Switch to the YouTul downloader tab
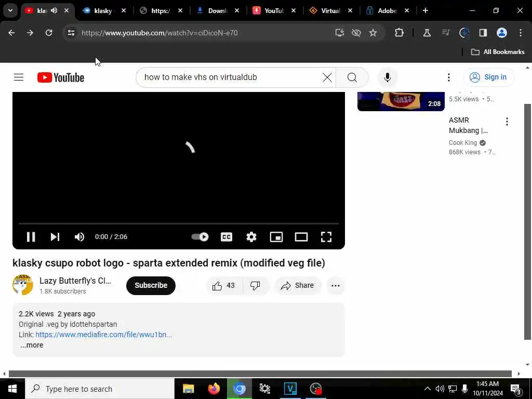The height and width of the screenshot is (399, 532). click(274, 11)
